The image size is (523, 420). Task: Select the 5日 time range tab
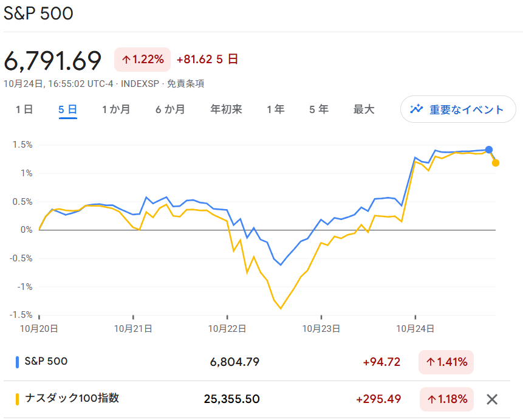(67, 109)
